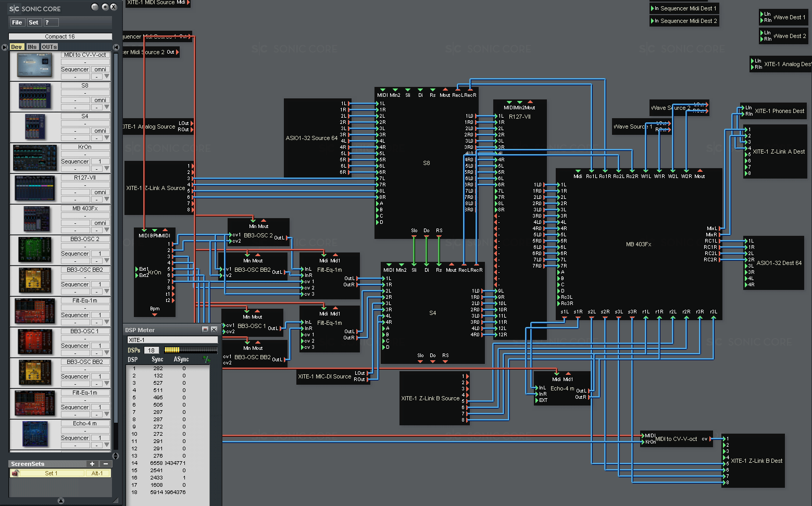Click the Alt-1 shortcut field
This screenshot has width=812, height=506.
tap(97, 473)
